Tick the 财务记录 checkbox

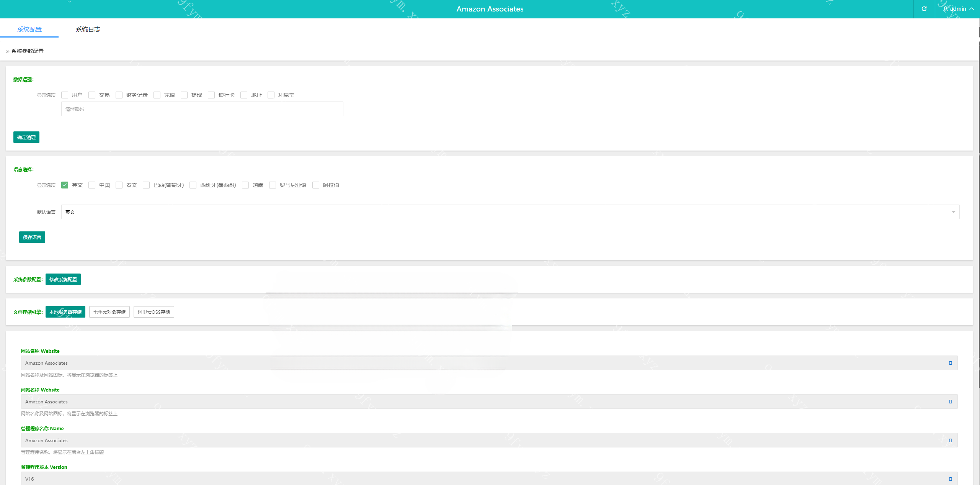pyautogui.click(x=119, y=95)
